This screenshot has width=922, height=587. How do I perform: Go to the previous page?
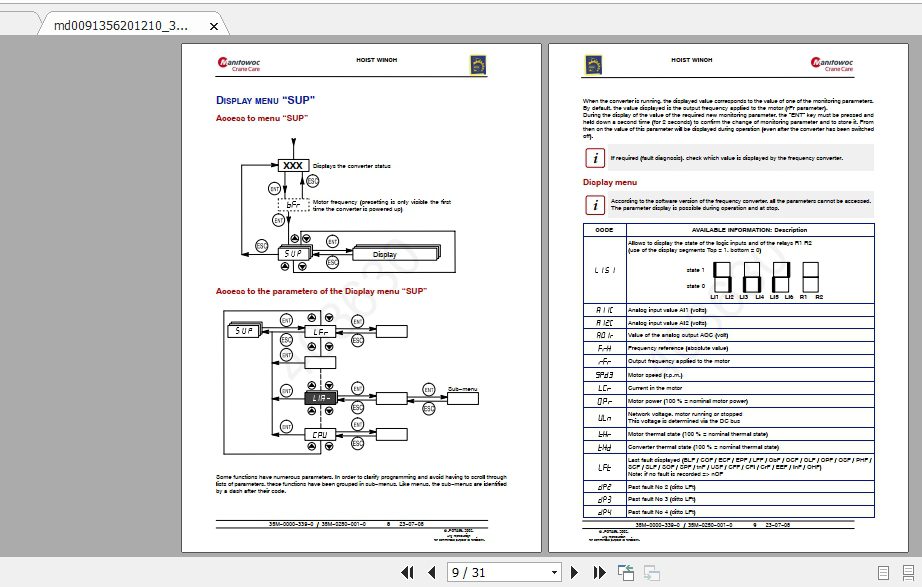click(x=432, y=572)
